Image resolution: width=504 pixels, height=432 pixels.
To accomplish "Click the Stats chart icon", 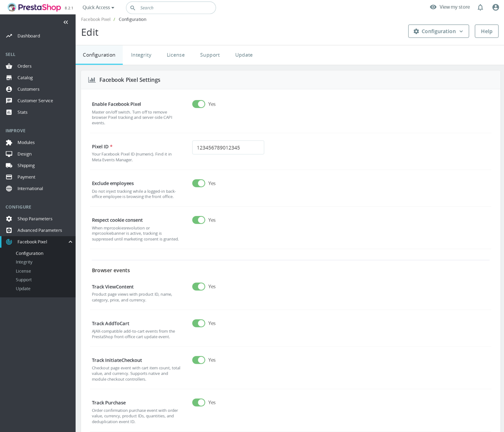I will 9,112.
